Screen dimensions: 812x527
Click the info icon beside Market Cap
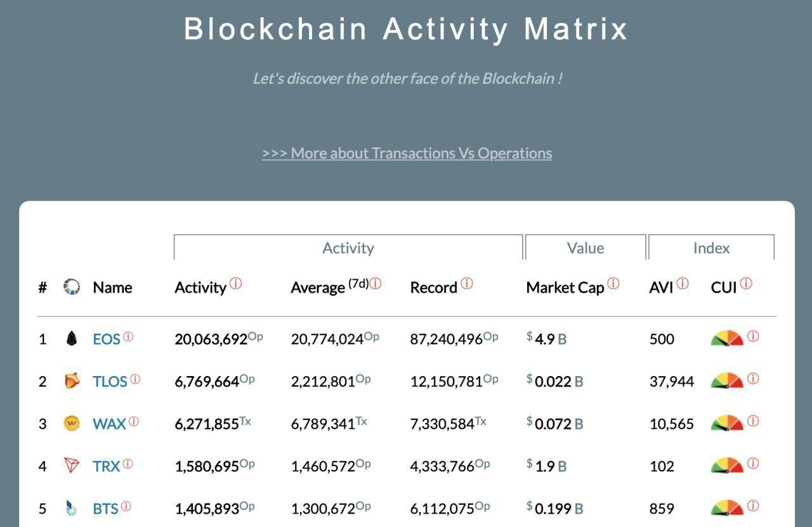(613, 283)
